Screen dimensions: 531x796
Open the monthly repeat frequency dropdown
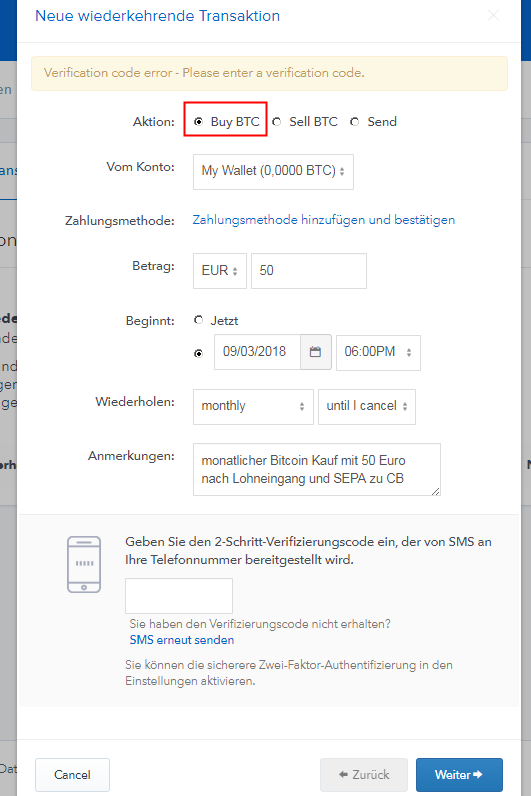pos(253,407)
